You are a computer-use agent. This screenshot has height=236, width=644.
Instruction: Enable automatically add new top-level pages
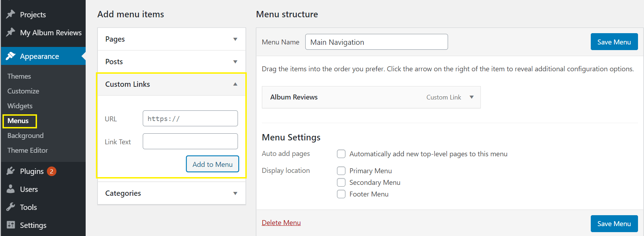point(341,154)
